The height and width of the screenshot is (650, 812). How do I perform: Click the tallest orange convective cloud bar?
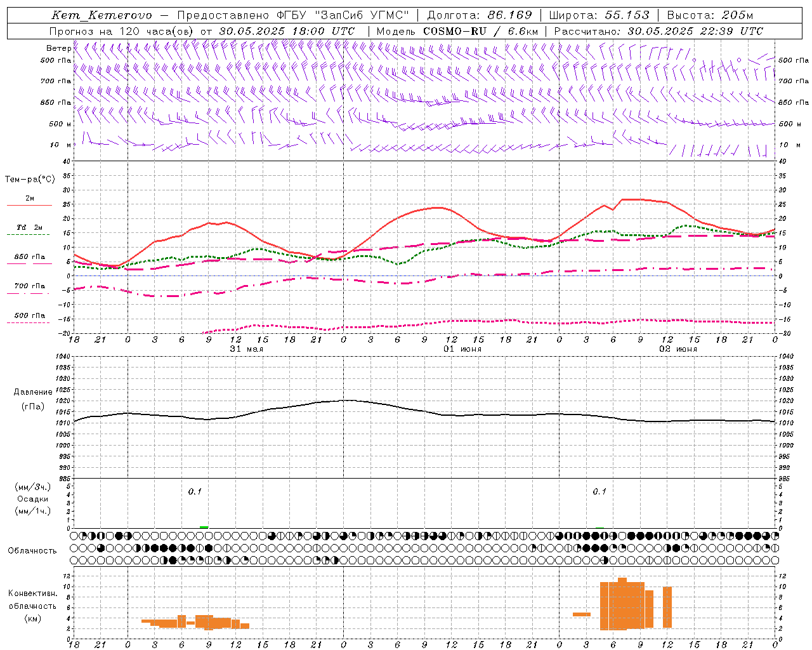pos(622,604)
